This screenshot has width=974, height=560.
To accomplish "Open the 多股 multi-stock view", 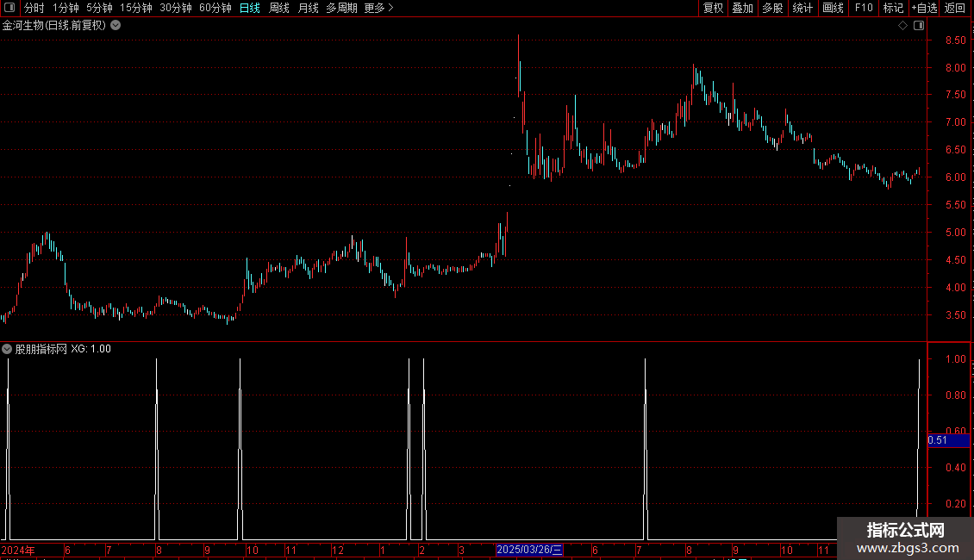I will 772,8.
